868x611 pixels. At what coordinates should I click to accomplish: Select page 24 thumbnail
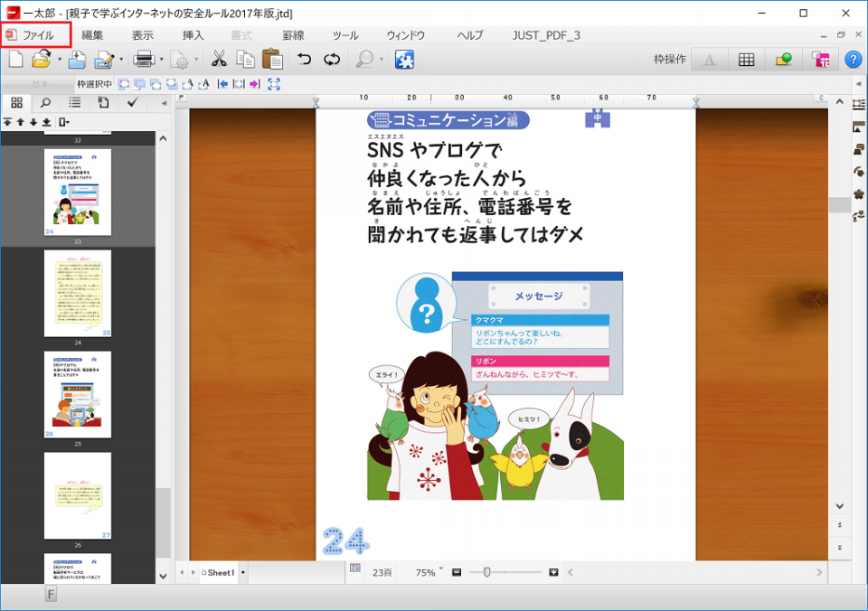[x=78, y=294]
